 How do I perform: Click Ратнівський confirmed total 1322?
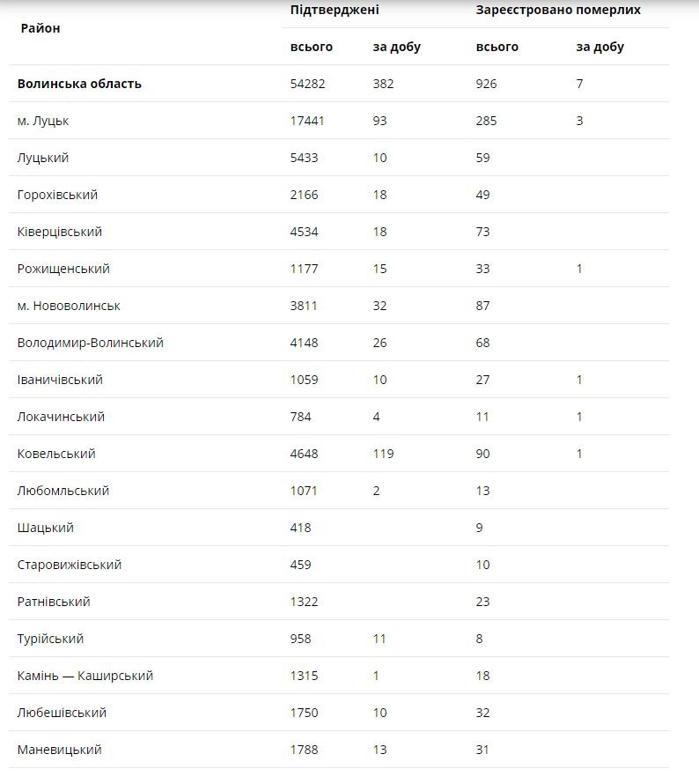[x=304, y=602]
